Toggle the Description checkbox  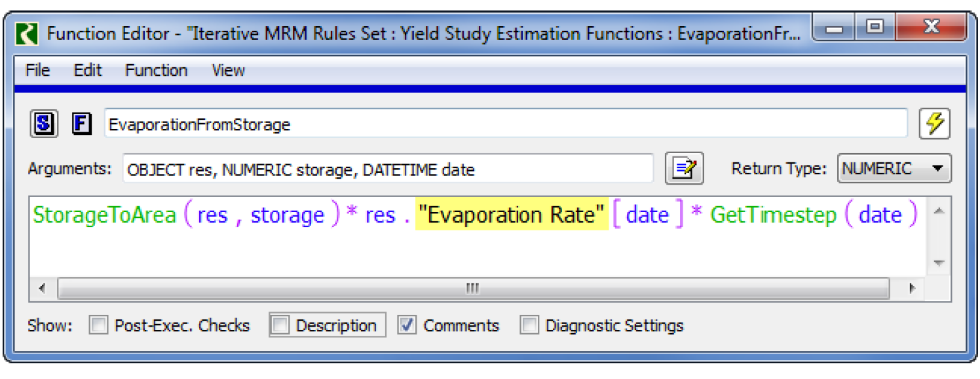click(280, 325)
